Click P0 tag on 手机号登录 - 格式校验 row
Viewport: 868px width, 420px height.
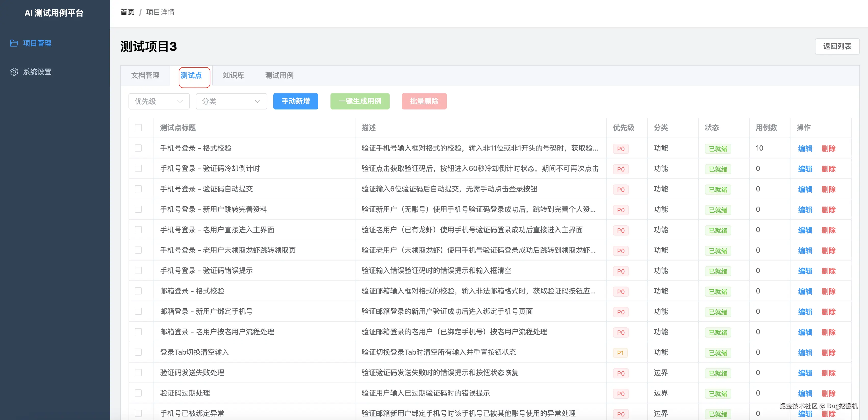pyautogui.click(x=621, y=149)
